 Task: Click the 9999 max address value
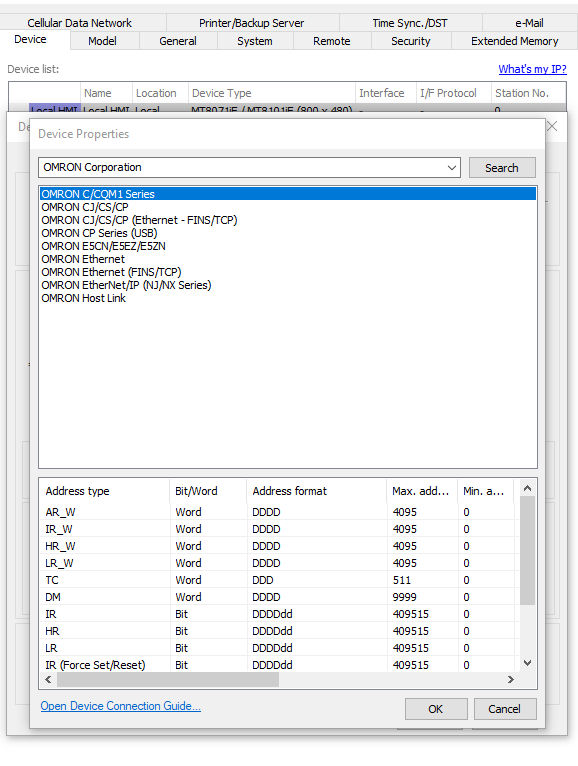pos(405,597)
